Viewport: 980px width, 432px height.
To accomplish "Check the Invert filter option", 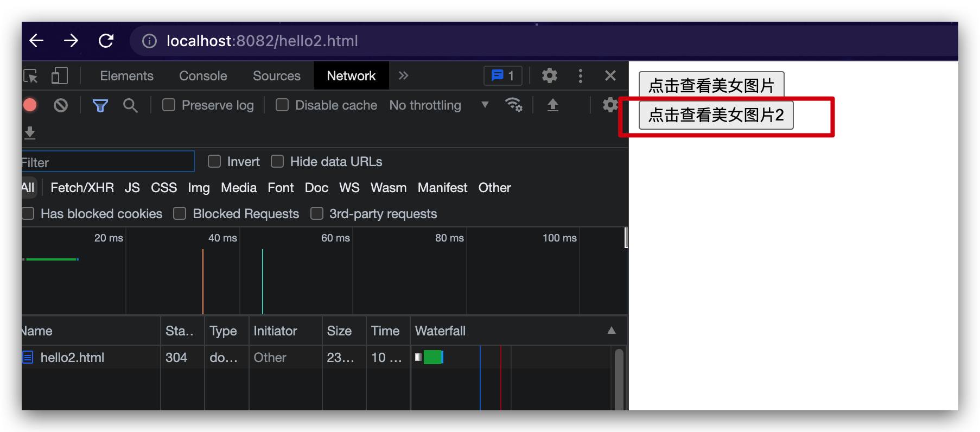I will tap(214, 161).
